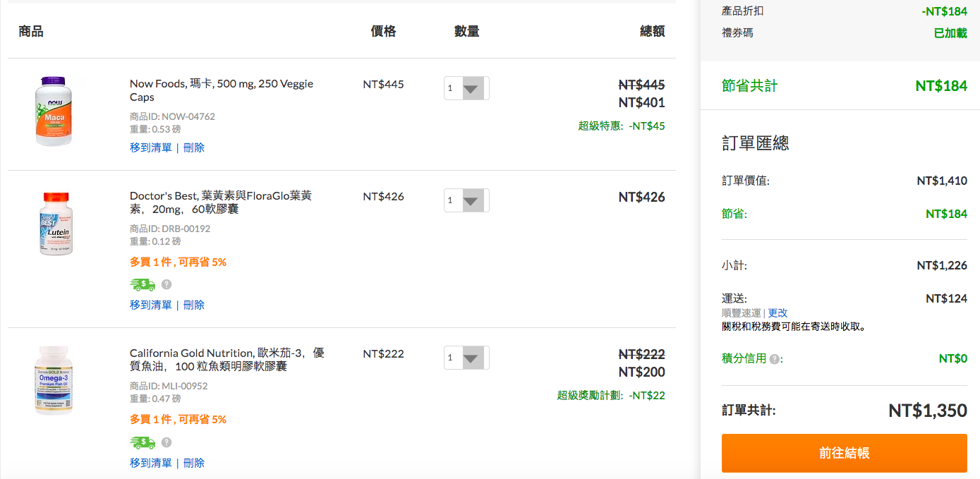Click the 節省共計 NT$184 amount
980x479 pixels.
[941, 86]
